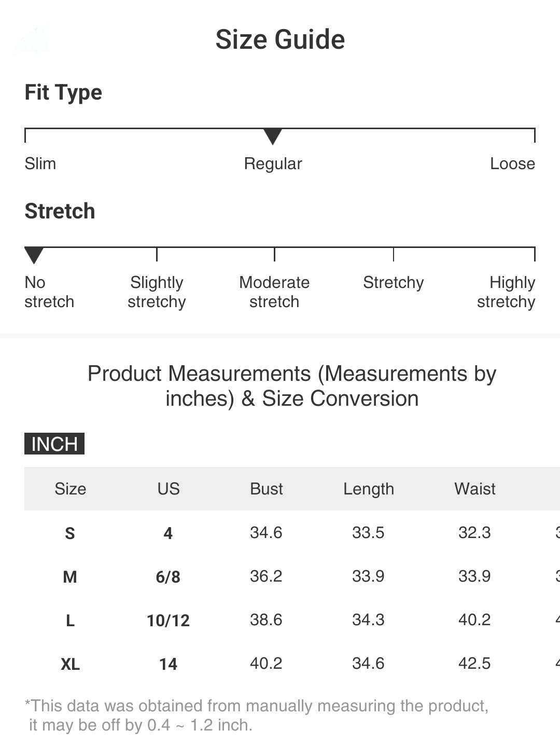Image resolution: width=560 pixels, height=744 pixels.
Task: Click the Loose fit label
Action: (x=512, y=163)
